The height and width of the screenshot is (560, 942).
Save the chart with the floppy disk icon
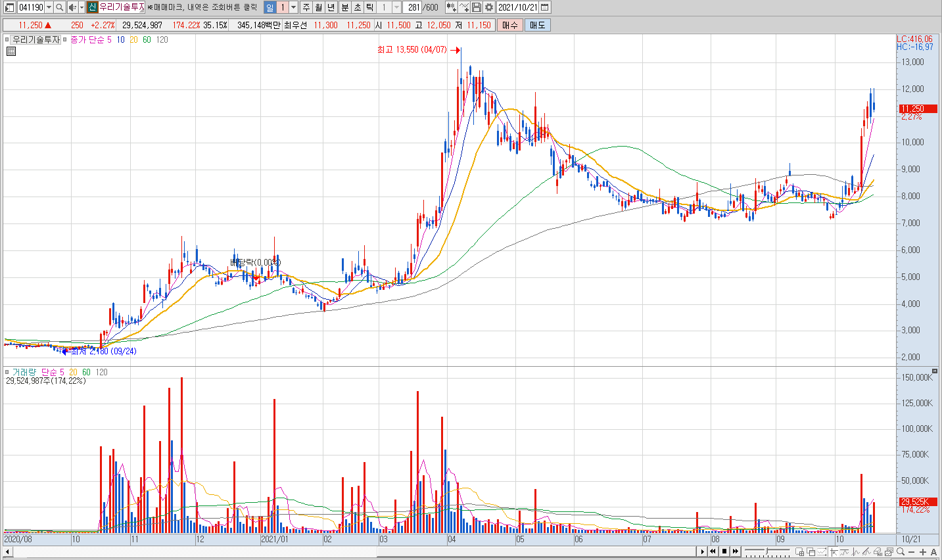pyautogui.click(x=477, y=7)
